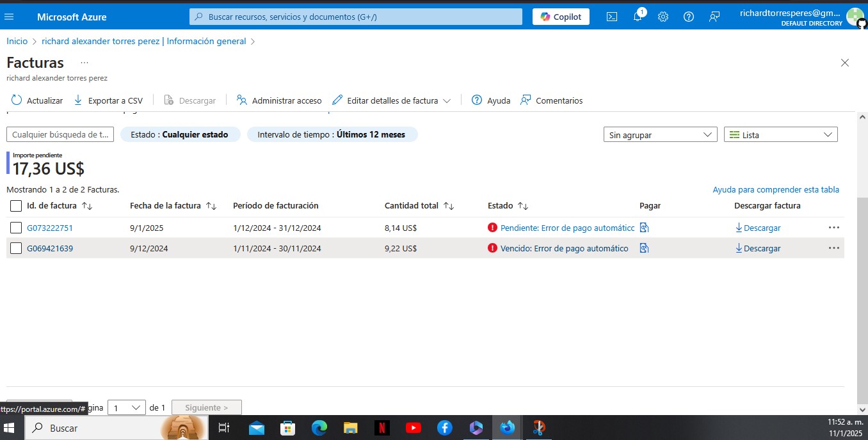Open portal settings gear
Screen dimensions: 868x440
(663, 17)
